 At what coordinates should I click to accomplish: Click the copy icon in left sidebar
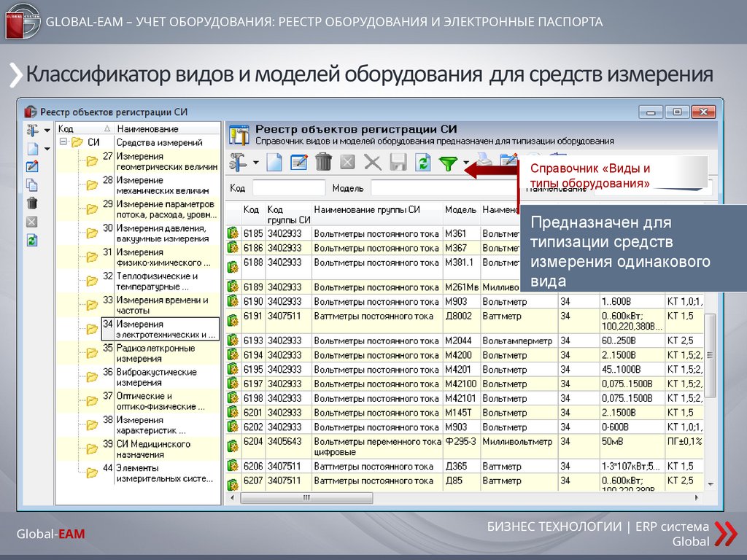tap(32, 184)
